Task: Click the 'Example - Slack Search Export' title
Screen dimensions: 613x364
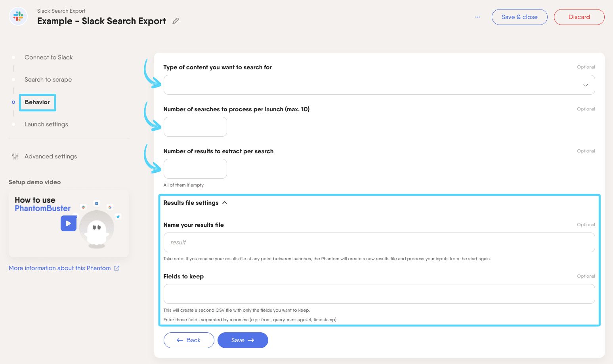Action: point(101,21)
